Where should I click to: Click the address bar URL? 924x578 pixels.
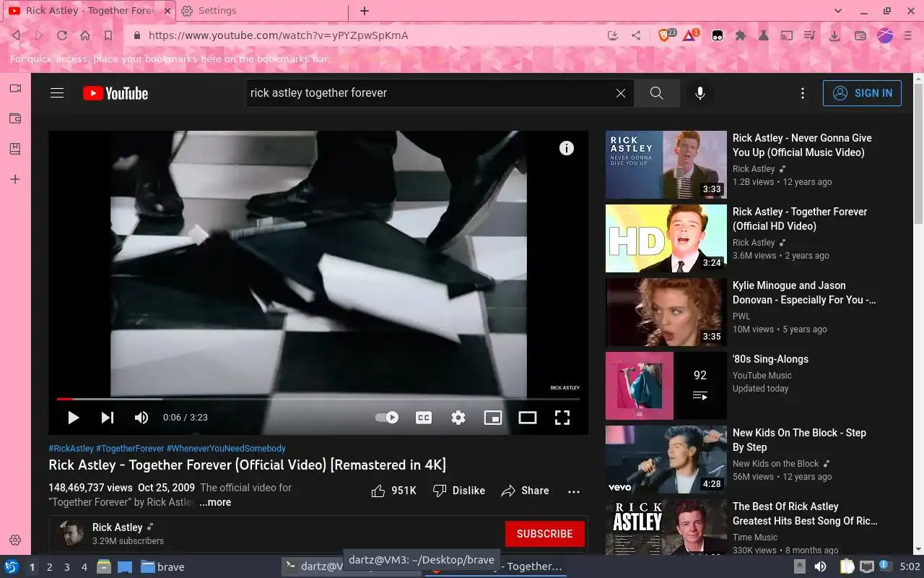pos(279,35)
